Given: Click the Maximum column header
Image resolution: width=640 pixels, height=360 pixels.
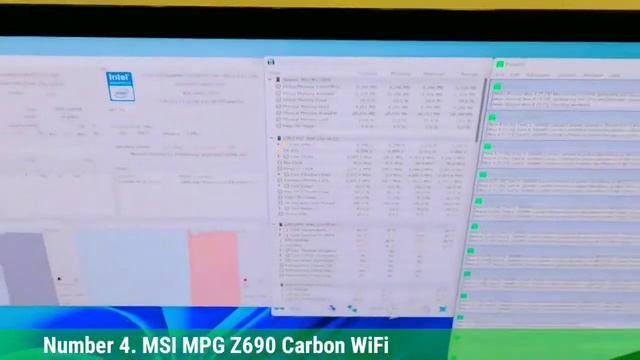Looking at the screenshot, I should pyautogui.click(x=434, y=74).
